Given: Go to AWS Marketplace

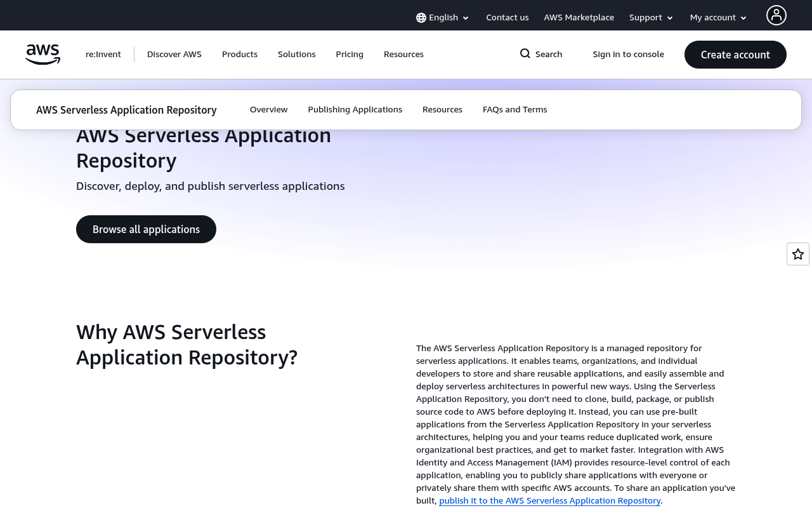Looking at the screenshot, I should (579, 18).
